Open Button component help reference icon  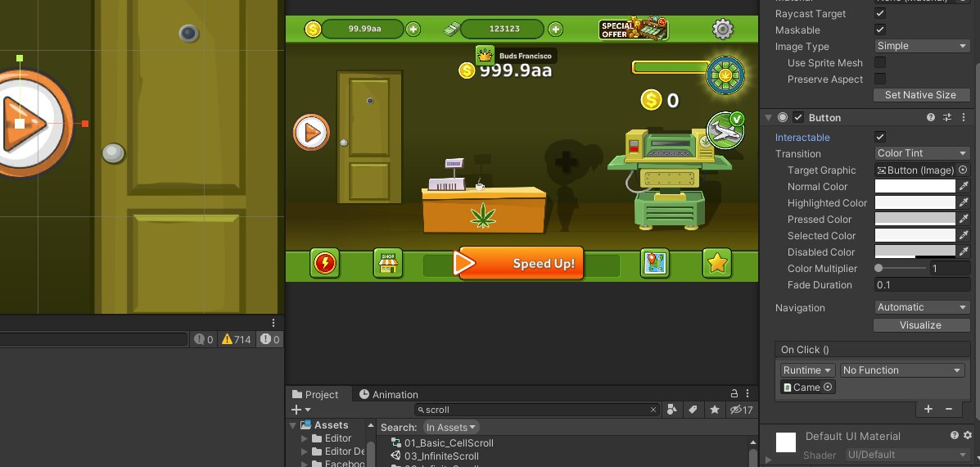[x=931, y=117]
